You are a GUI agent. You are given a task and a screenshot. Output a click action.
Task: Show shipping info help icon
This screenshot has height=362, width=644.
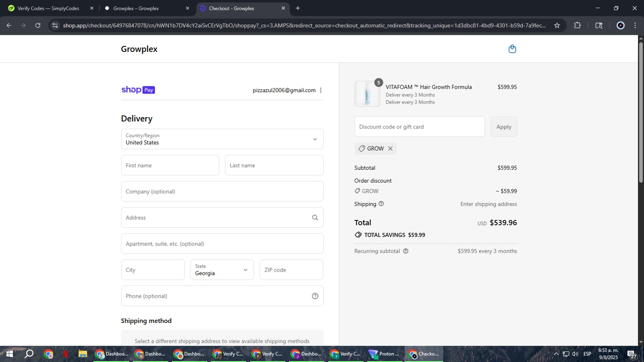coord(381,204)
